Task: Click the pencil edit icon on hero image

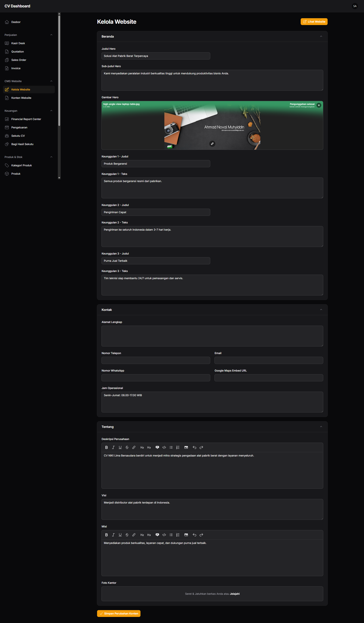Action: [212, 144]
